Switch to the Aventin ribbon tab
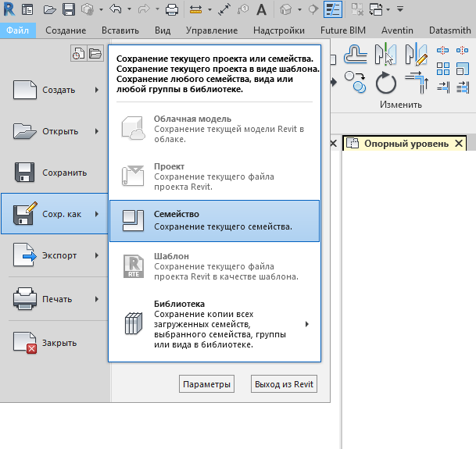476x449 pixels. (x=397, y=30)
